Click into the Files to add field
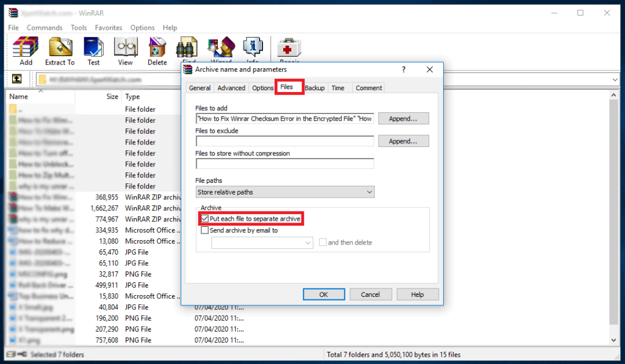625x364 pixels. click(x=284, y=119)
